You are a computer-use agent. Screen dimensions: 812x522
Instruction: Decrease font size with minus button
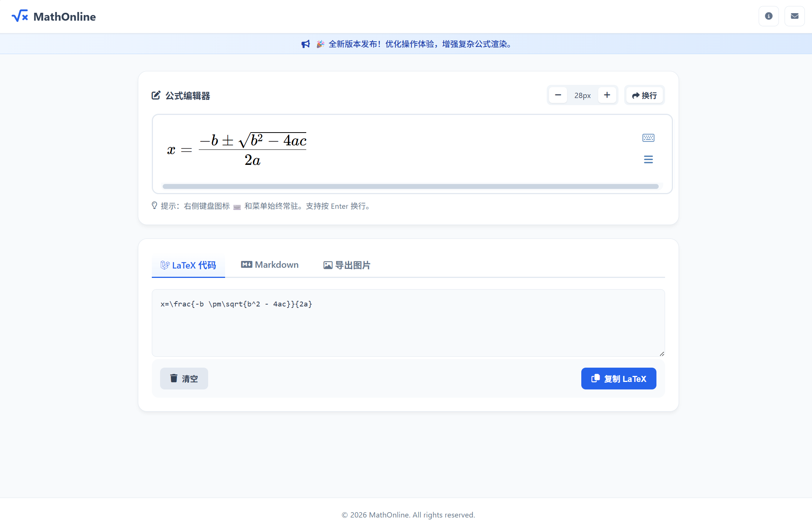(558, 95)
